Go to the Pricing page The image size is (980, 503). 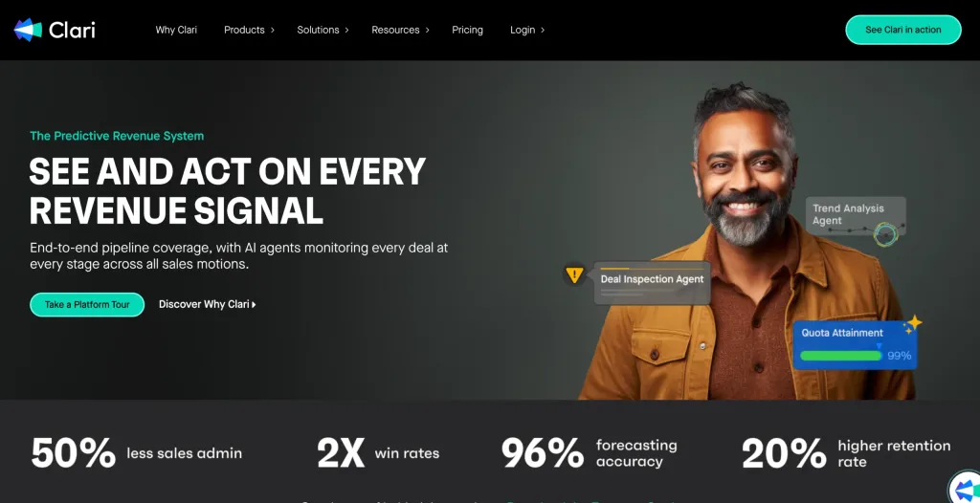(x=467, y=30)
